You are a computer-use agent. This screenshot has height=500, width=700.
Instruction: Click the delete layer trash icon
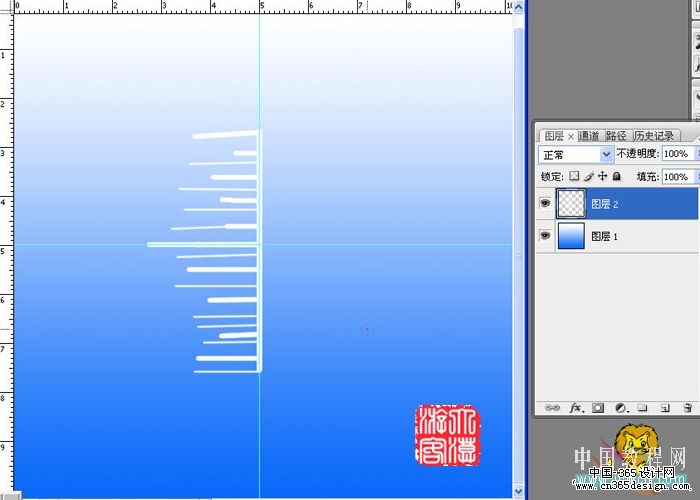688,408
